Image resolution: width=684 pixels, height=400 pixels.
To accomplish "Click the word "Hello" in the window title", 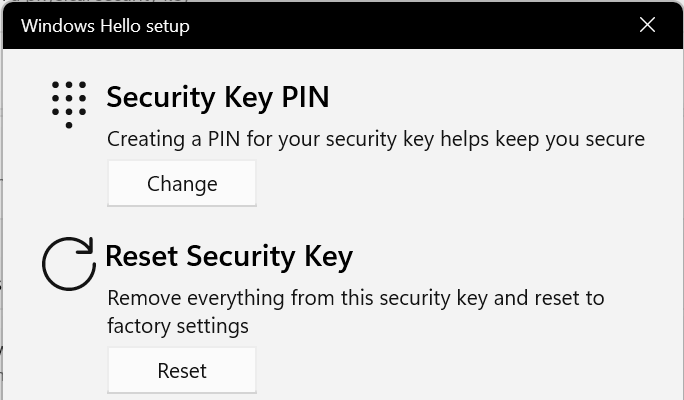I will (119, 25).
